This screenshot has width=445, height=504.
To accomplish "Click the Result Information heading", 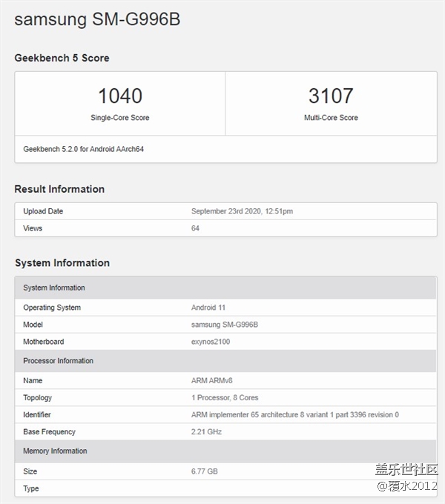I will tap(59, 189).
